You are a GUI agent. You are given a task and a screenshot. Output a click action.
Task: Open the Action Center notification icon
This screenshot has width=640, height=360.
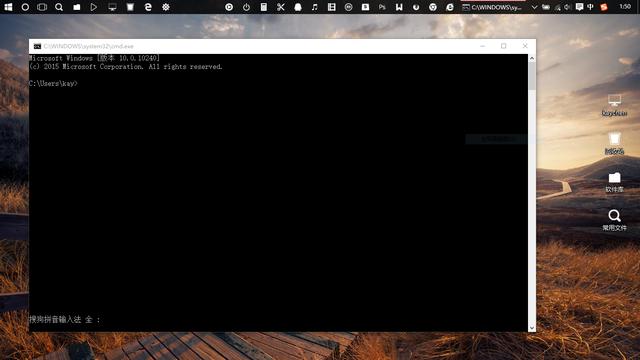coord(579,7)
